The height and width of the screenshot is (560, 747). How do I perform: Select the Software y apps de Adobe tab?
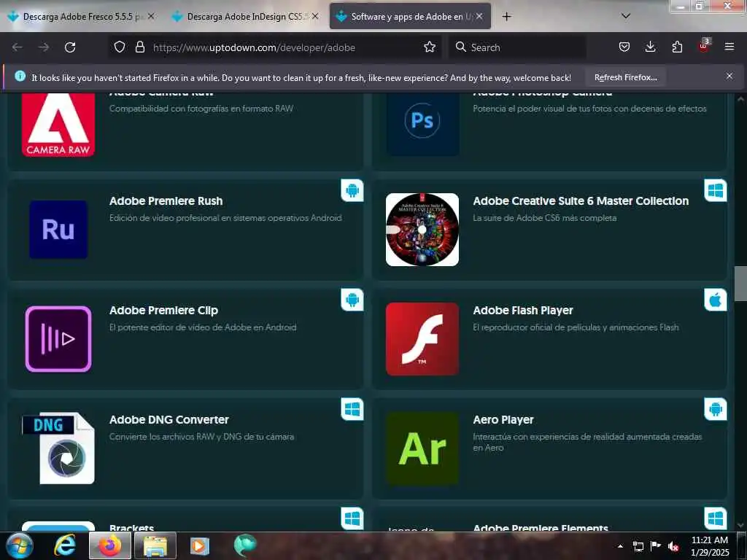click(410, 16)
